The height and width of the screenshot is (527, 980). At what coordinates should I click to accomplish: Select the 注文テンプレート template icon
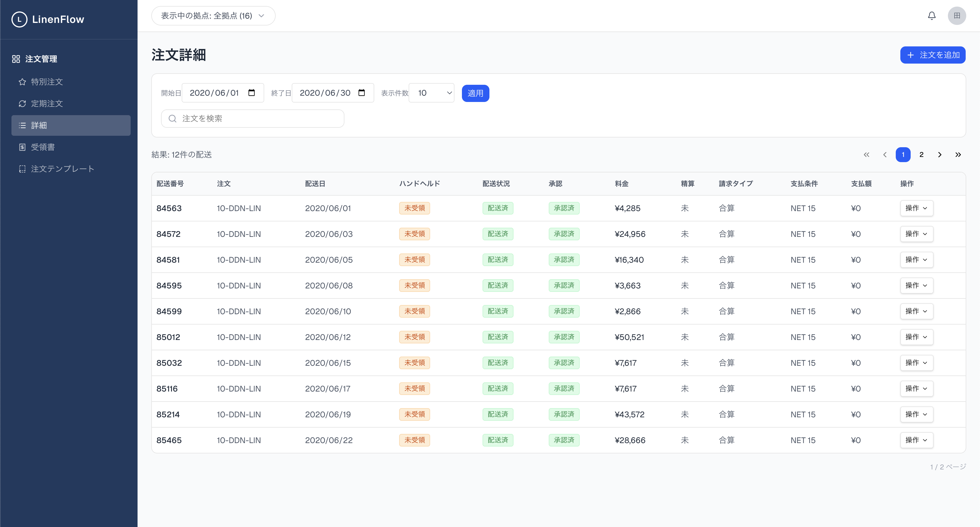pyautogui.click(x=22, y=168)
